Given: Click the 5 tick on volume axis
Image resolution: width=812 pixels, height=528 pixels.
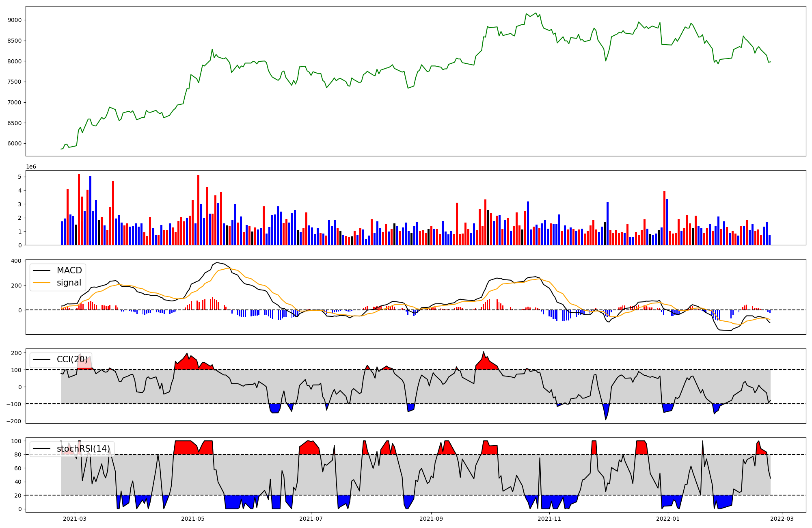Looking at the screenshot, I should [19, 177].
